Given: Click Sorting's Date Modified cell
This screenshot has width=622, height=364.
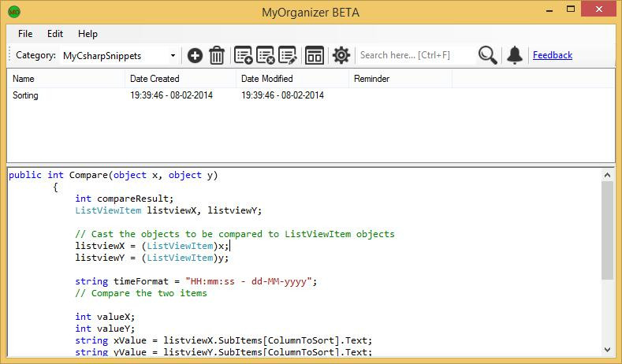Looking at the screenshot, I should [x=282, y=95].
